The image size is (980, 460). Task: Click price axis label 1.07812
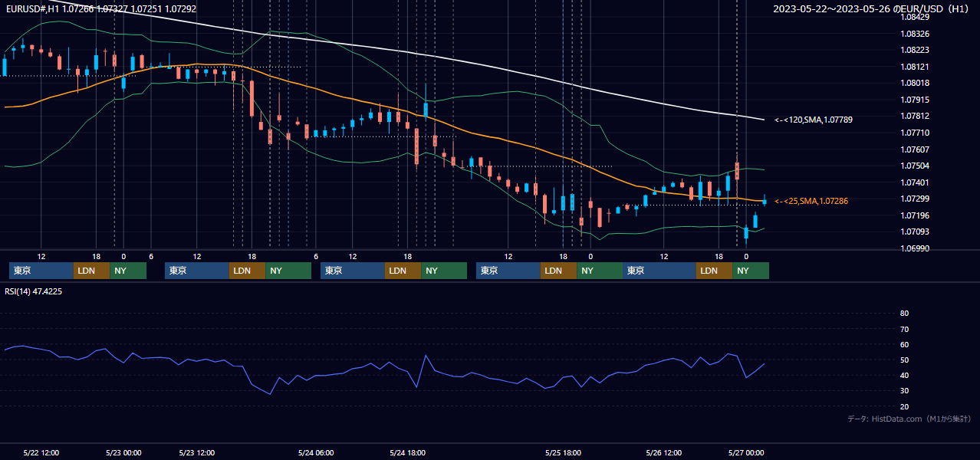coord(914,116)
